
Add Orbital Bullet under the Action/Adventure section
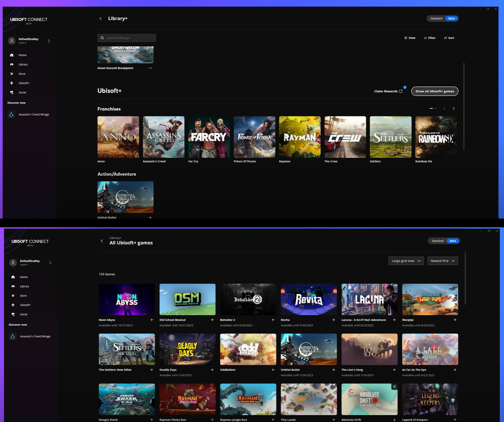tap(150, 218)
